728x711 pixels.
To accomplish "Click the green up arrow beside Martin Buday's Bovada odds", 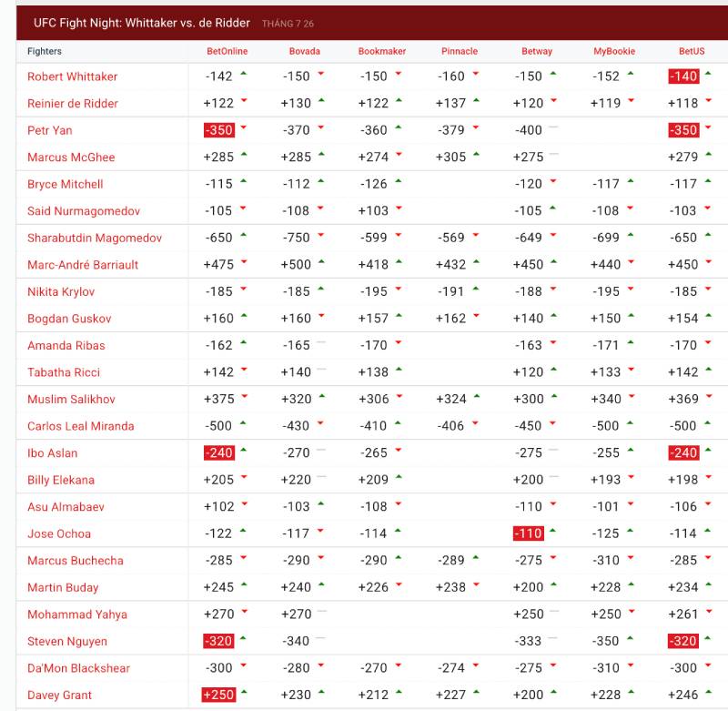I will point(321,586).
